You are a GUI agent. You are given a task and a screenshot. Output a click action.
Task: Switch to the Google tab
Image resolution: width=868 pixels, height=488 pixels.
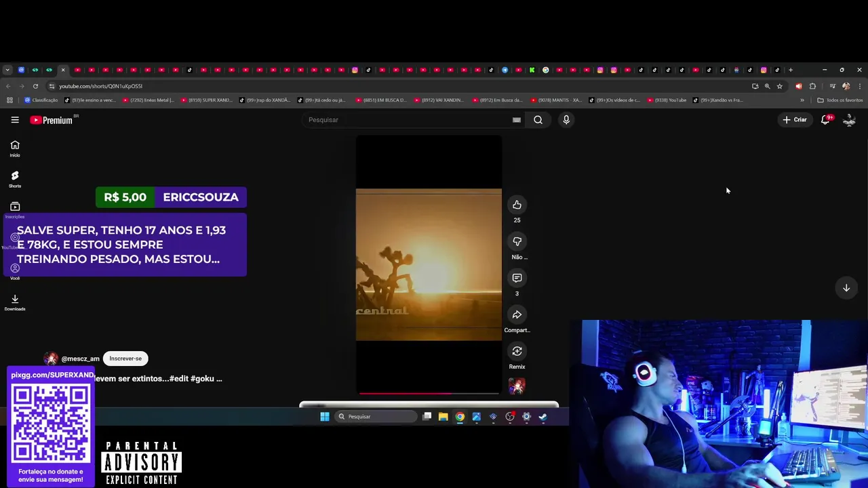pyautogui.click(x=545, y=70)
